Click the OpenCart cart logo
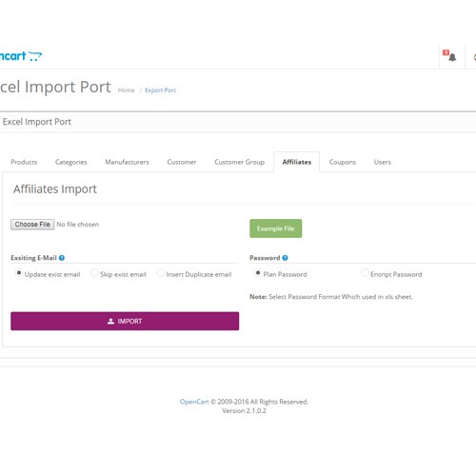476x476 pixels. pos(21,56)
